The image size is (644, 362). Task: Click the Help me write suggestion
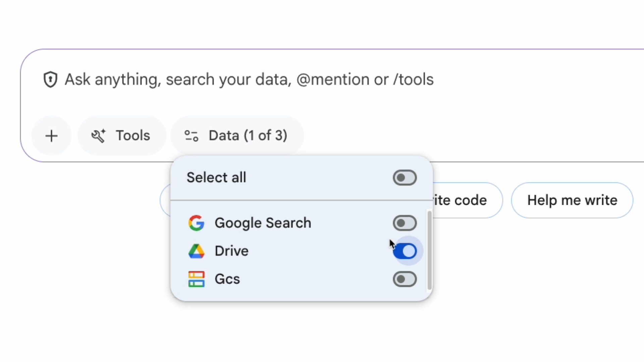572,200
